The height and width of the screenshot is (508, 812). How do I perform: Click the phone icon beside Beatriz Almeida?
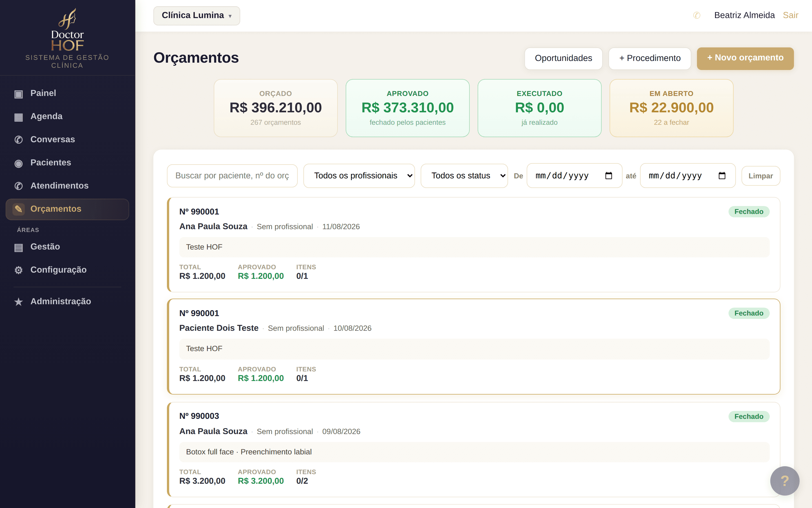[697, 16]
